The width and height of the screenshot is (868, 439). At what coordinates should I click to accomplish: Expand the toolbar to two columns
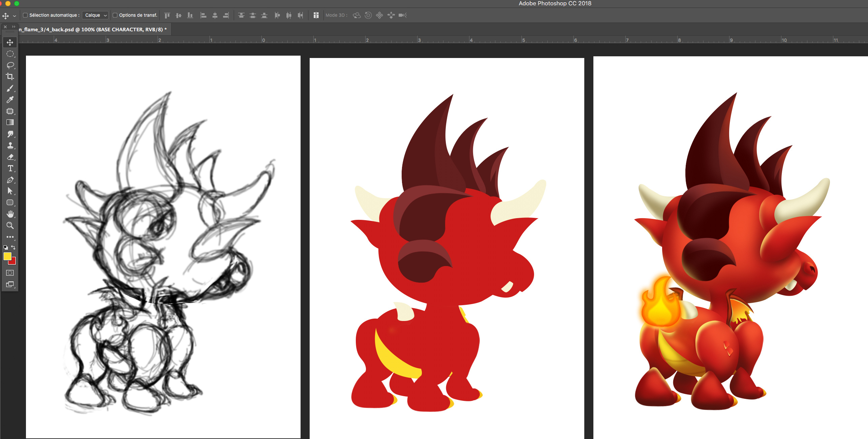point(13,27)
